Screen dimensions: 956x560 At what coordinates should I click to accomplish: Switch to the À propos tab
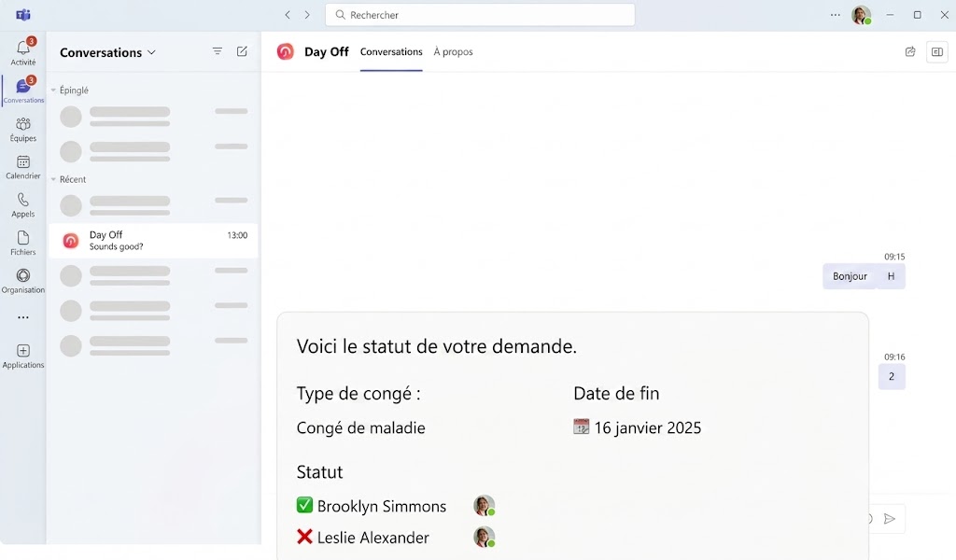(x=453, y=51)
